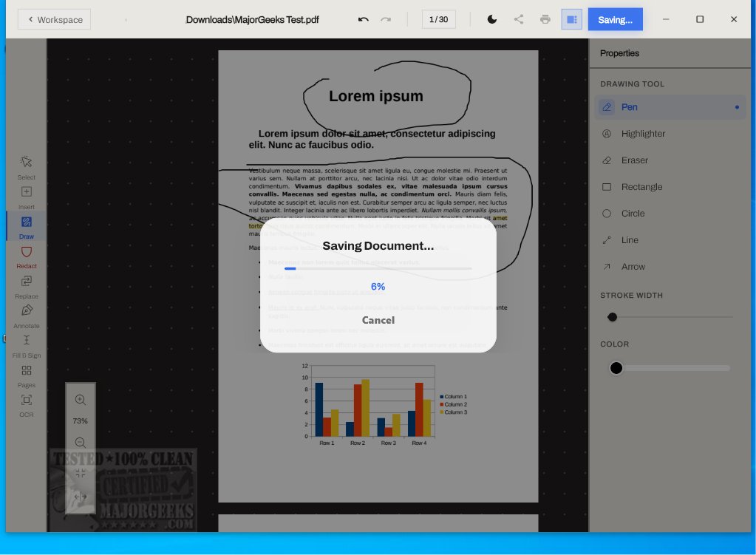Select the Highlighter drawing tool
The width and height of the screenshot is (756, 555).
click(671, 134)
